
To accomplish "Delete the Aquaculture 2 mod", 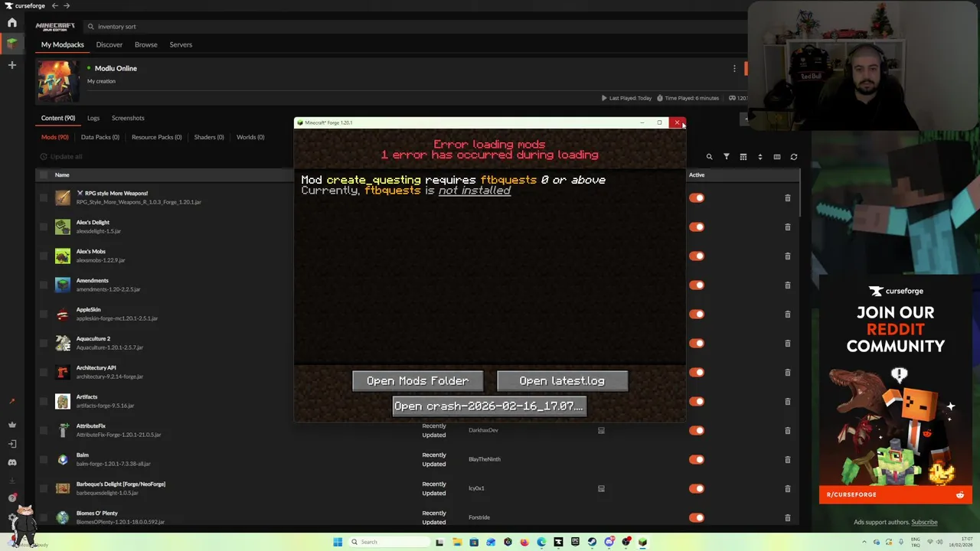I will click(787, 344).
